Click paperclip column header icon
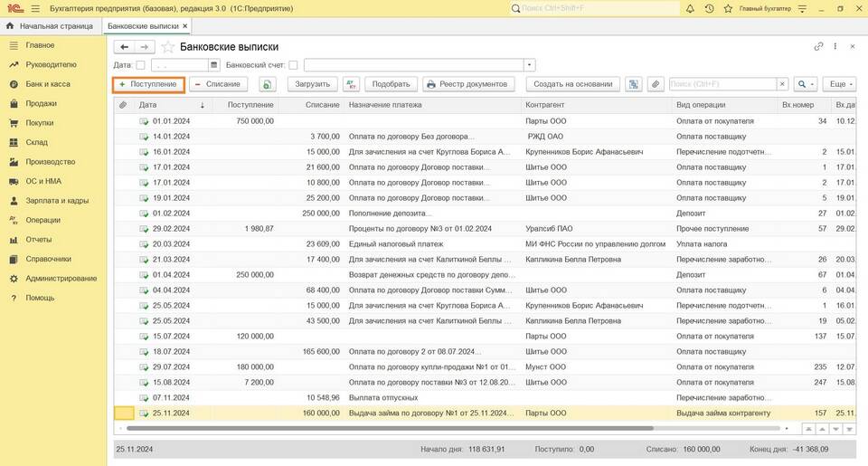This screenshot has width=868, height=466. [123, 105]
